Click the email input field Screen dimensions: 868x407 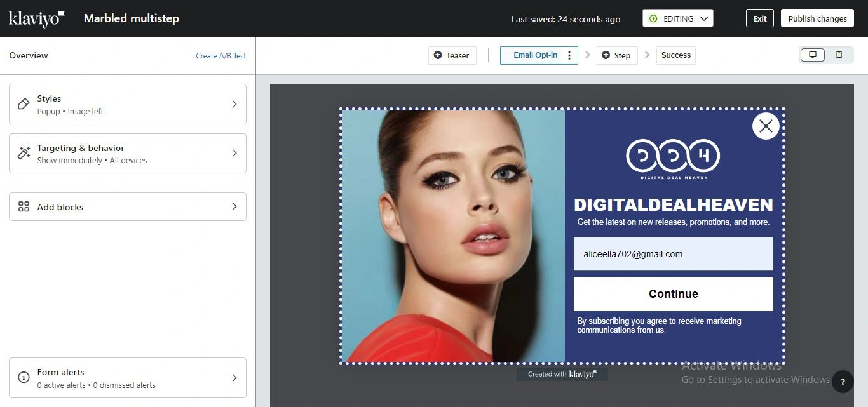674,254
